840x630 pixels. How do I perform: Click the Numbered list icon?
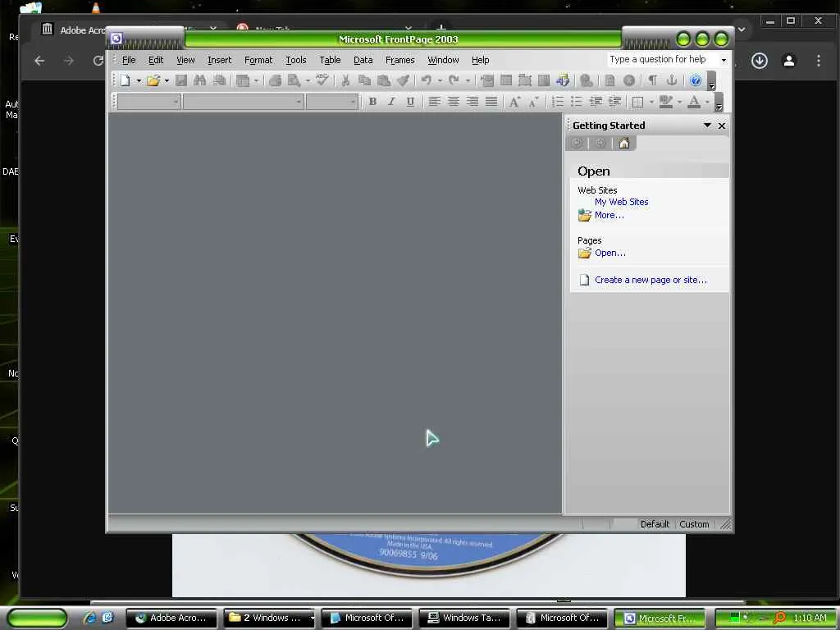pyautogui.click(x=558, y=102)
